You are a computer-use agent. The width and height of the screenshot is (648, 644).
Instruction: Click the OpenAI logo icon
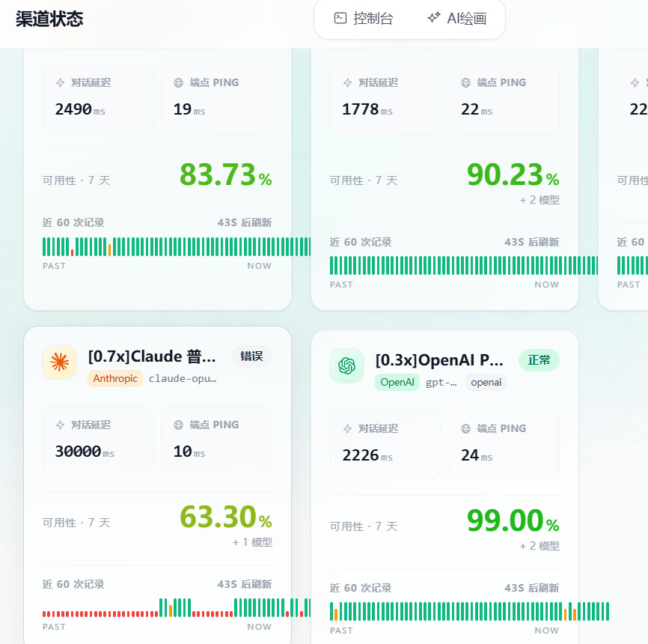click(x=346, y=365)
